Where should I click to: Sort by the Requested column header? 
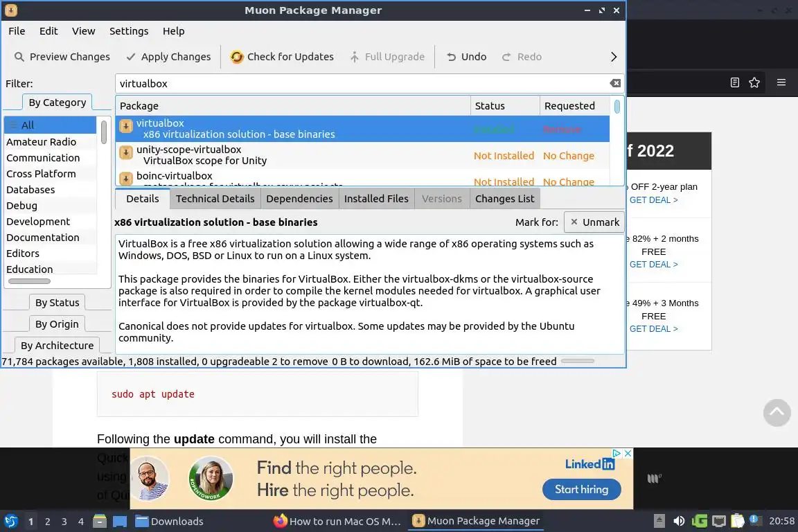574,106
